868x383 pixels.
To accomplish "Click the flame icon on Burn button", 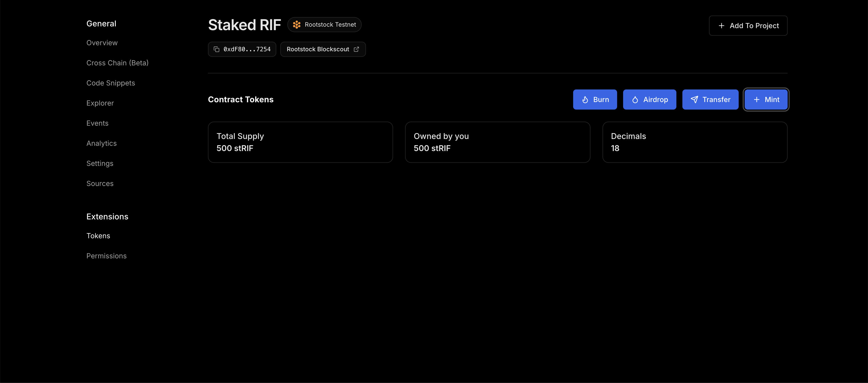I will click(x=585, y=100).
